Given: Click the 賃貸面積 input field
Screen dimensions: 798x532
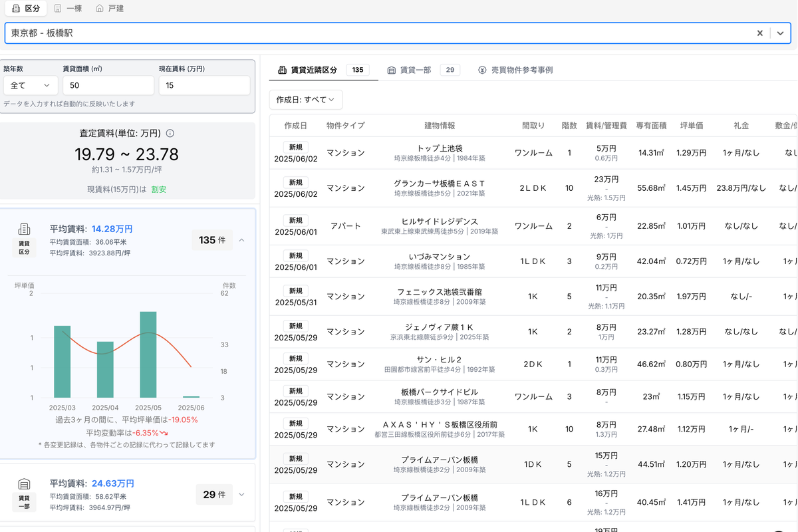Looking at the screenshot, I should pyautogui.click(x=108, y=85).
